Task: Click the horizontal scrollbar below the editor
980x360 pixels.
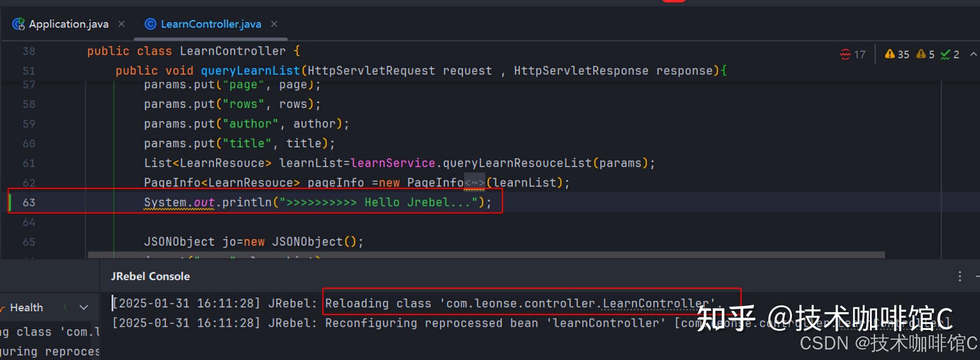Action: point(486,254)
